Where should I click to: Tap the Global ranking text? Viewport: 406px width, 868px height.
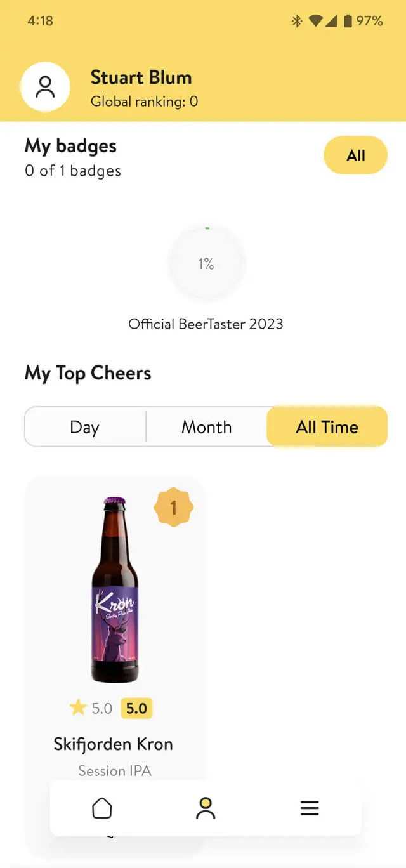tap(144, 102)
